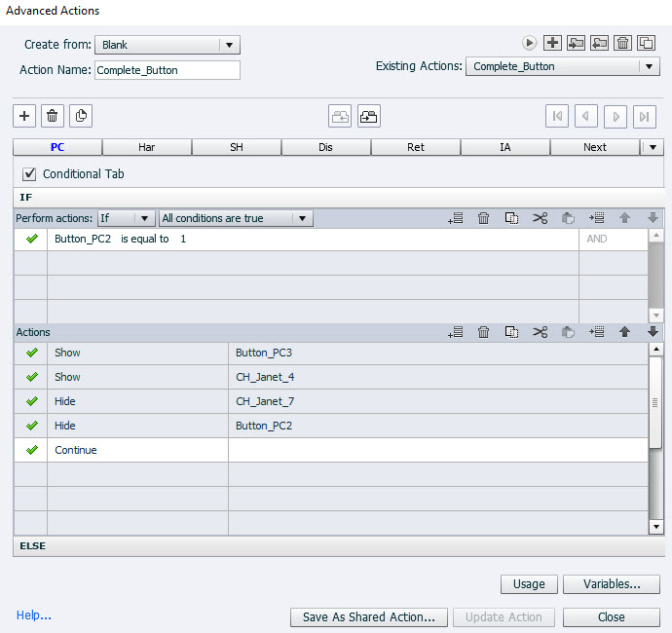Move selected action down in Actions toolbar
This screenshot has width=672, height=633.
point(653,332)
